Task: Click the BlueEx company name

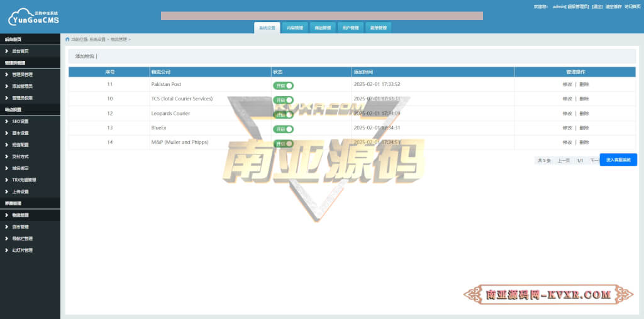Action: tap(159, 128)
